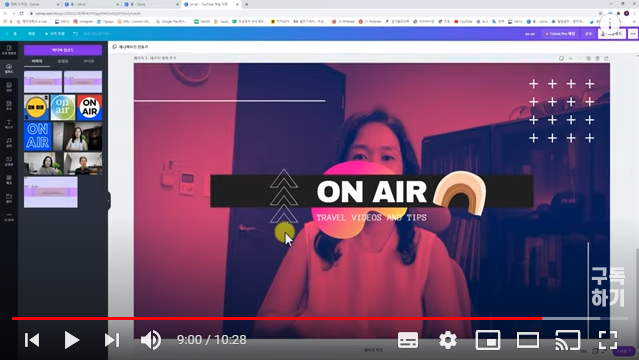This screenshot has height=360, width=639.
Task: Click the purple media upload button
Action: point(63,50)
